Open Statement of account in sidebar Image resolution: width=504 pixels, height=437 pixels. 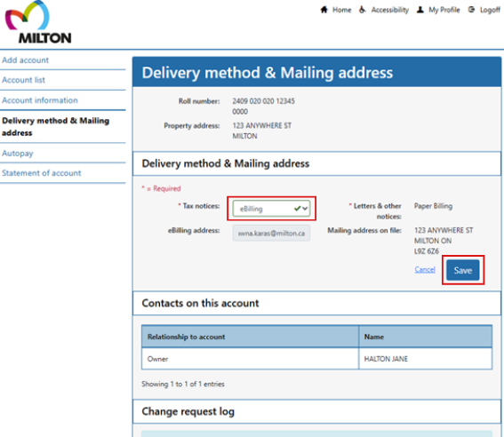pos(42,173)
